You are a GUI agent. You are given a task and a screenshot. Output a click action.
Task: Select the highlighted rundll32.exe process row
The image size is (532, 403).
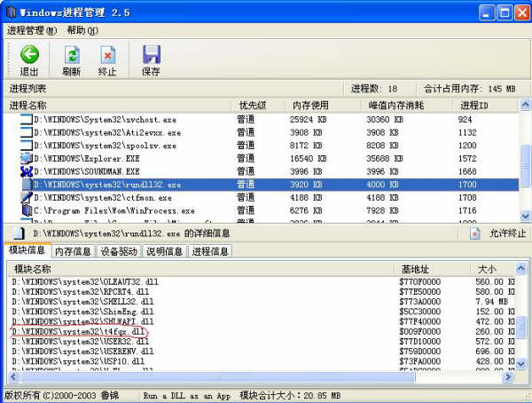coord(262,185)
